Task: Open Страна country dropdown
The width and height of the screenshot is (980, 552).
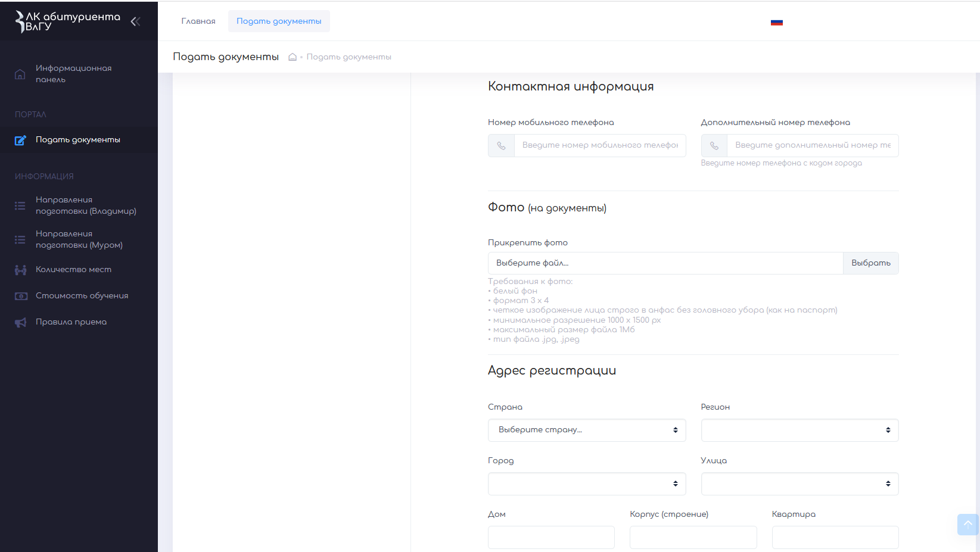Action: (587, 430)
